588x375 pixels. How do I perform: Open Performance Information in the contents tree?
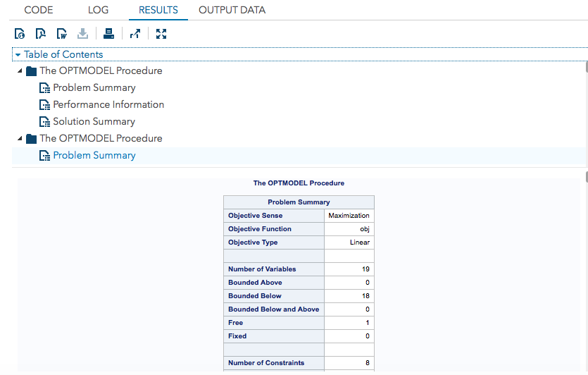[108, 105]
